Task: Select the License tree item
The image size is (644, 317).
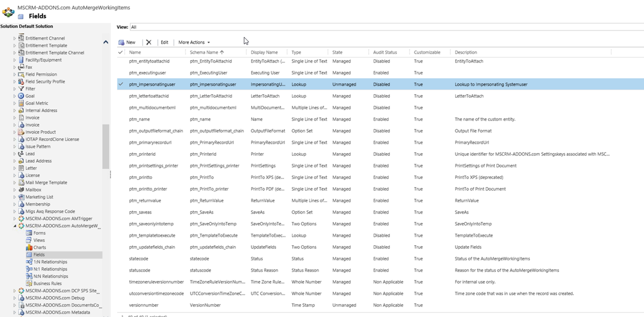Action: 33,175
